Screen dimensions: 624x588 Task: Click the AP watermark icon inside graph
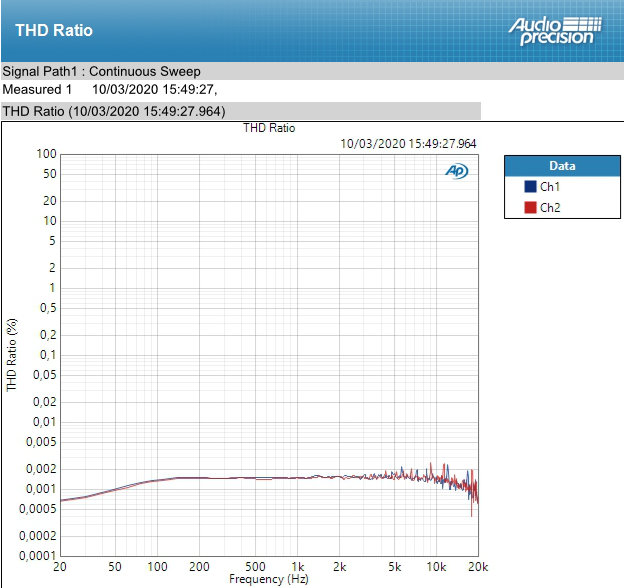point(456,171)
